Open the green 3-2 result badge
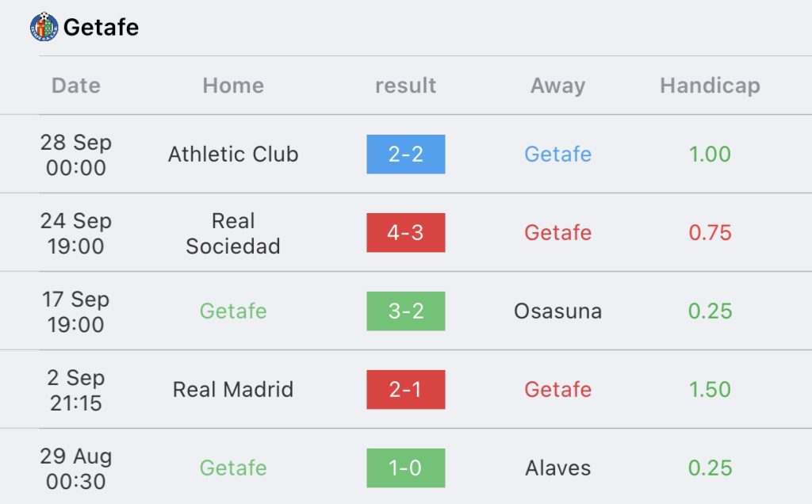 tap(405, 311)
